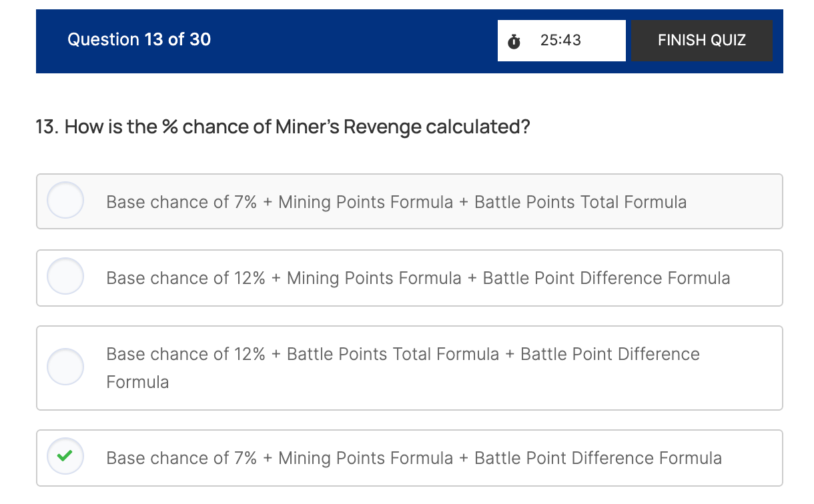Image resolution: width=814 pixels, height=504 pixels.
Task: Click answer text "12% + Mining Points Formula"
Action: pyautogui.click(x=418, y=278)
